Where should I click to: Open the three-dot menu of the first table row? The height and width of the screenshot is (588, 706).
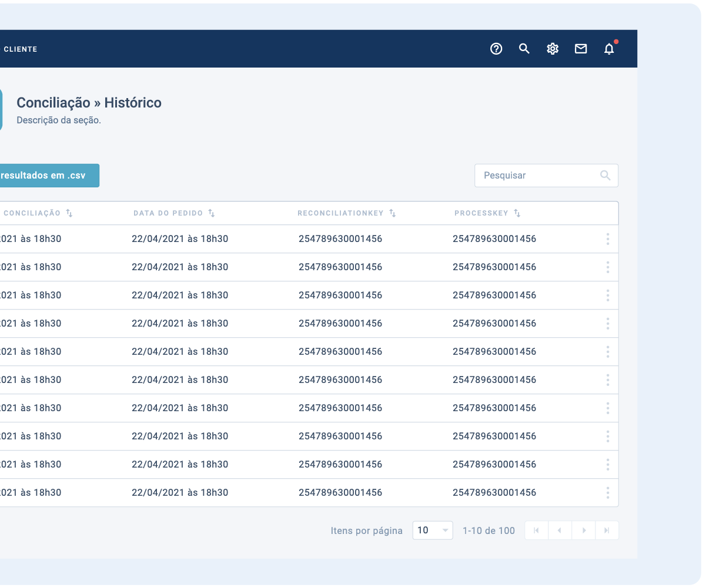(x=607, y=239)
